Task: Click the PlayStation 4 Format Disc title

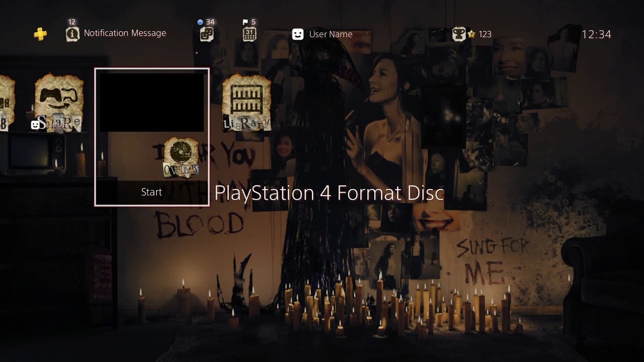Action: click(329, 193)
